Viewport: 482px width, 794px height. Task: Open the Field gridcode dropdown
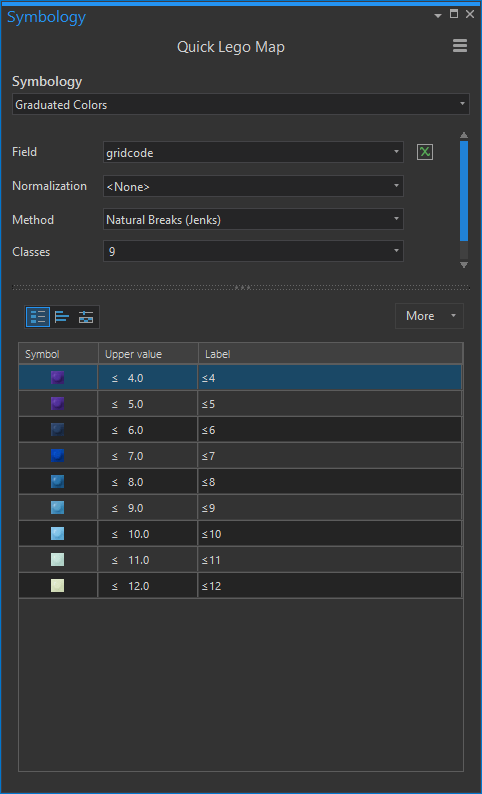pyautogui.click(x=253, y=152)
